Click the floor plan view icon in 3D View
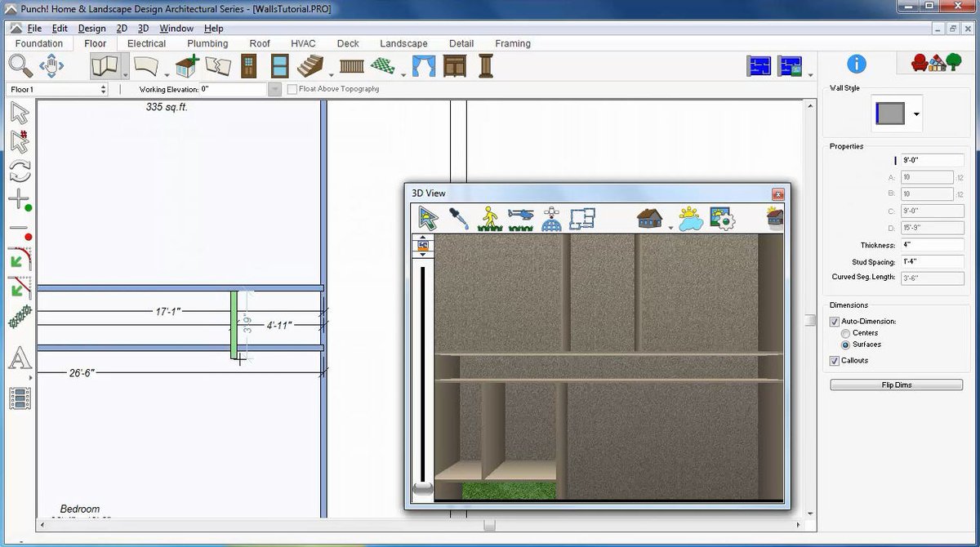The width and height of the screenshot is (980, 547). coord(581,218)
